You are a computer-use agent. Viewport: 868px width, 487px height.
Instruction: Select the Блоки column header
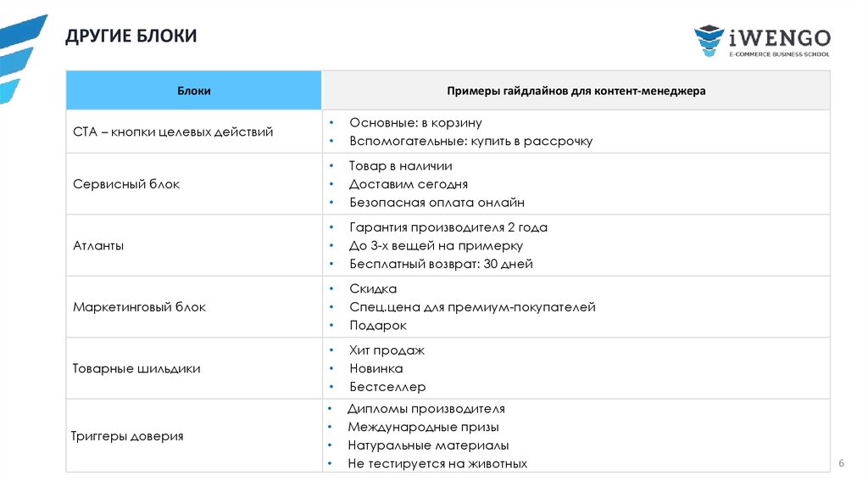click(x=194, y=91)
